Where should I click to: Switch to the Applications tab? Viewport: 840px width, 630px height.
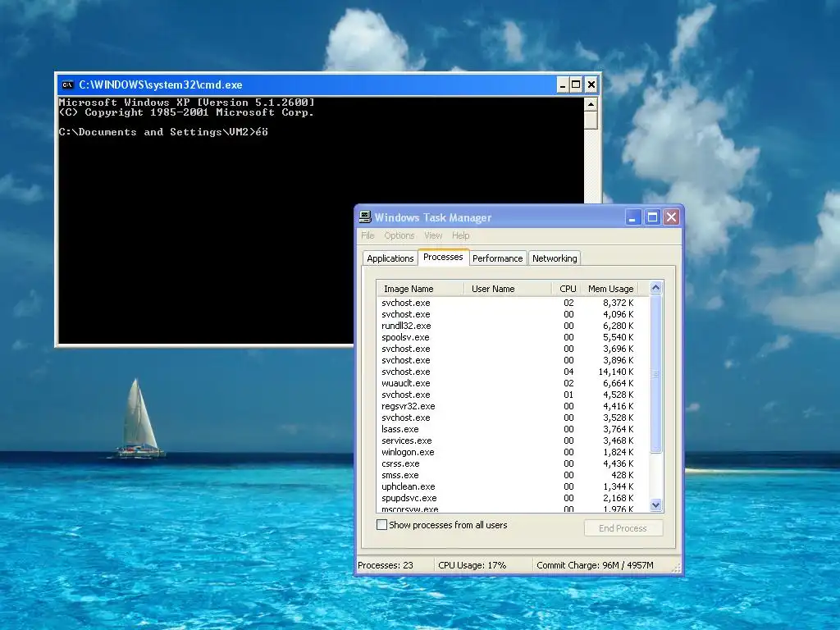pos(390,258)
